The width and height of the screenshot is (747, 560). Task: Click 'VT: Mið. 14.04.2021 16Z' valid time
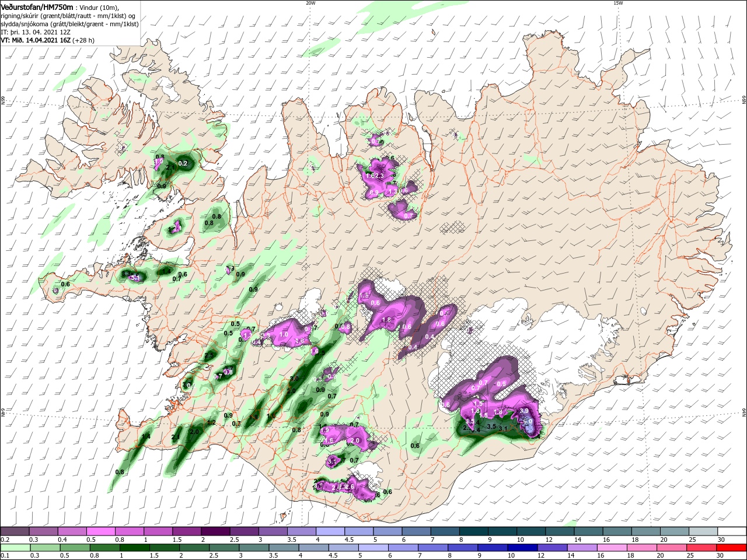click(x=36, y=40)
